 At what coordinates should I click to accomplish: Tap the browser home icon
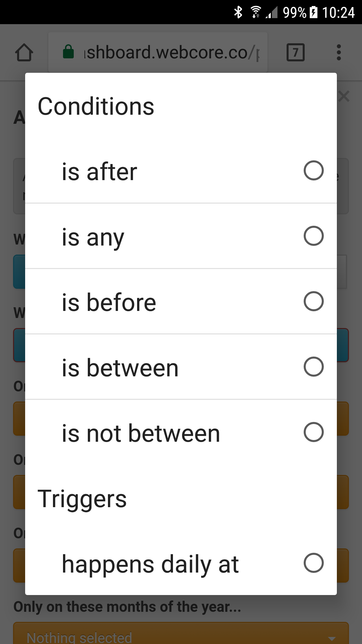24,53
